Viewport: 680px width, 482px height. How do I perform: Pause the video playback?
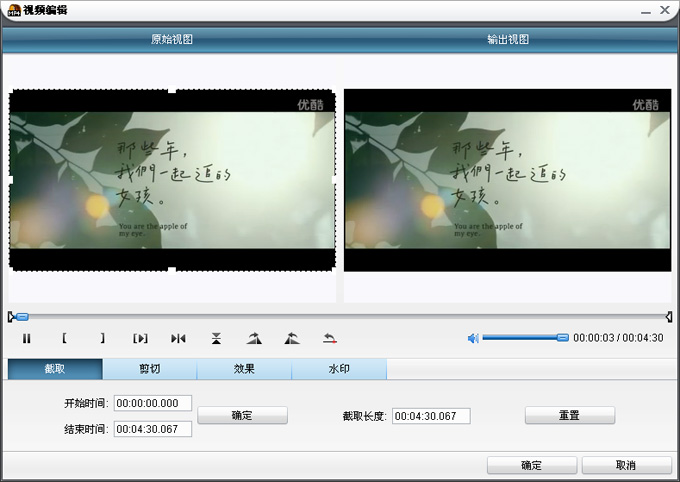point(26,338)
